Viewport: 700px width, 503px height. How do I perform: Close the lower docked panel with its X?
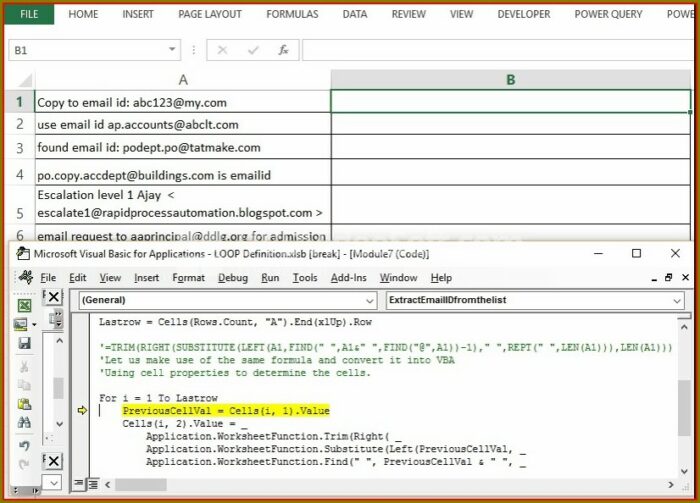pyautogui.click(x=53, y=461)
